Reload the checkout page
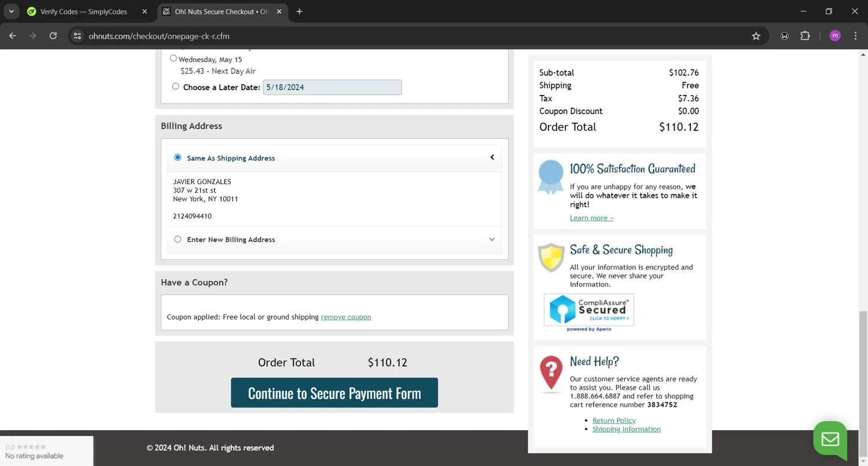 point(53,36)
